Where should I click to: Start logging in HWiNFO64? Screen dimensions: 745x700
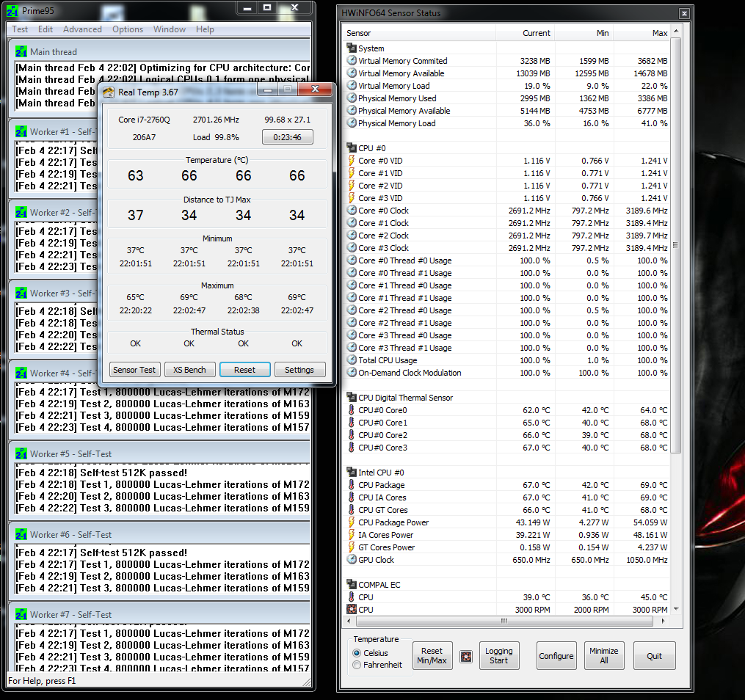[499, 655]
